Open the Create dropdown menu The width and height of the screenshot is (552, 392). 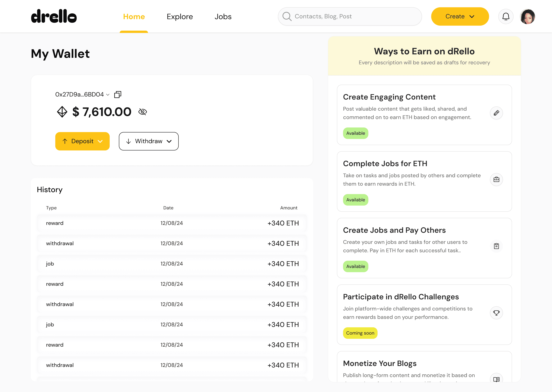tap(460, 16)
